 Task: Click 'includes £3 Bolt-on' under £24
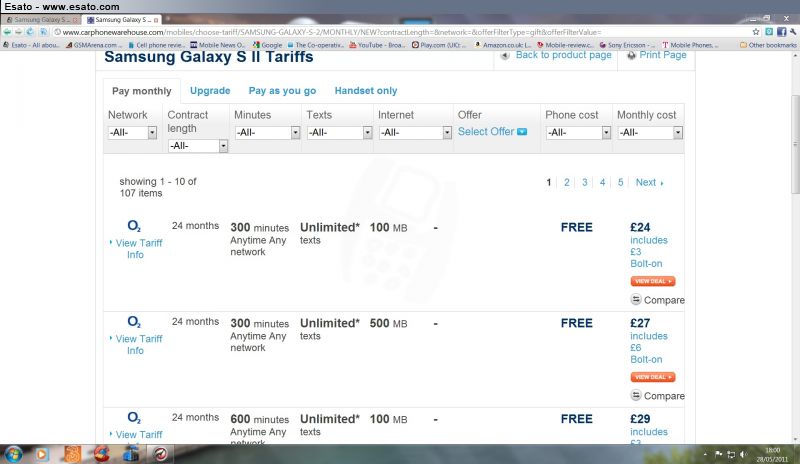pyautogui.click(x=649, y=252)
